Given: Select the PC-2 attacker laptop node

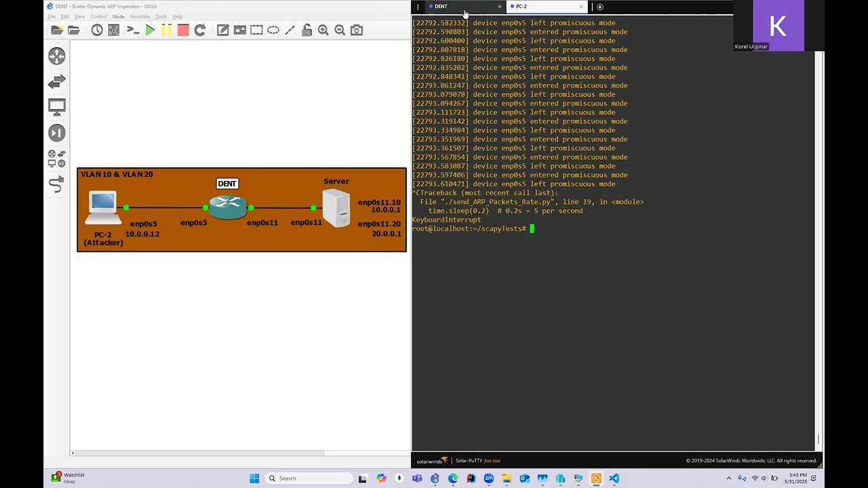Looking at the screenshot, I should point(103,209).
